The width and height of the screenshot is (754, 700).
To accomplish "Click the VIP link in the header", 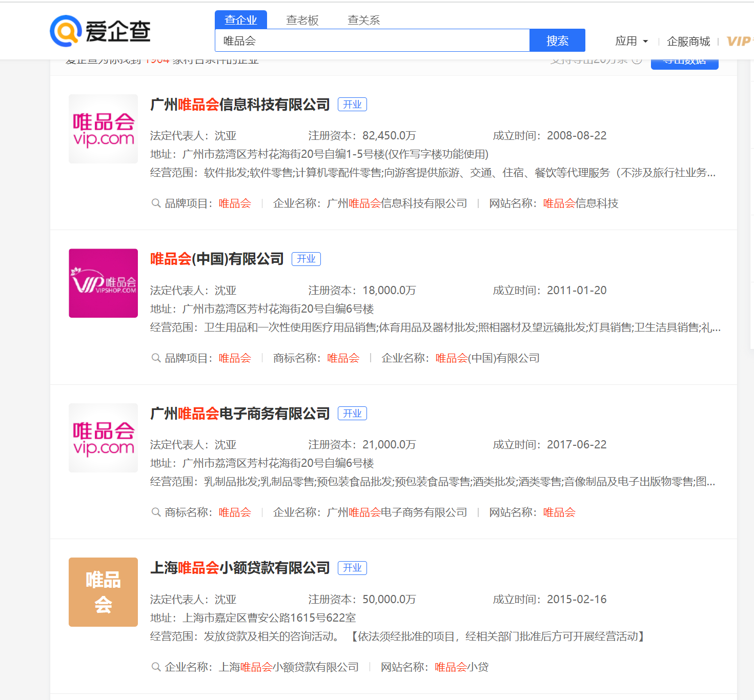I will click(x=739, y=41).
